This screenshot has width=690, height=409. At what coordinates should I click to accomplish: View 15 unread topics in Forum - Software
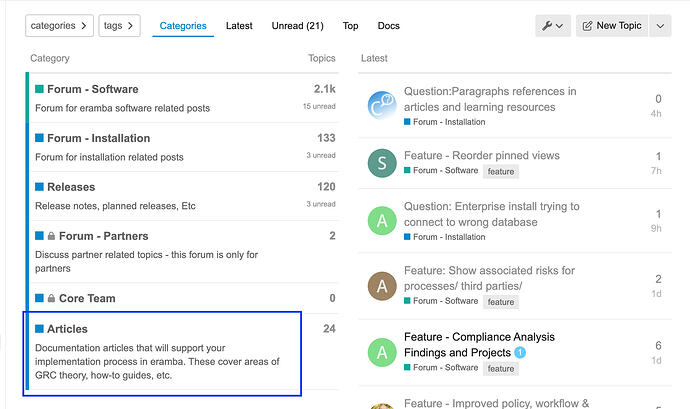tap(318, 106)
